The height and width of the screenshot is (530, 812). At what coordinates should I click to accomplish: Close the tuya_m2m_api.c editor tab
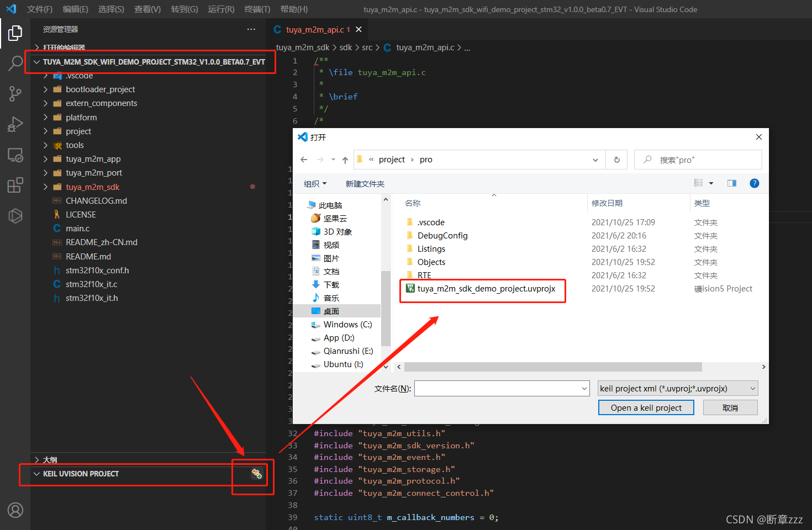tap(358, 29)
